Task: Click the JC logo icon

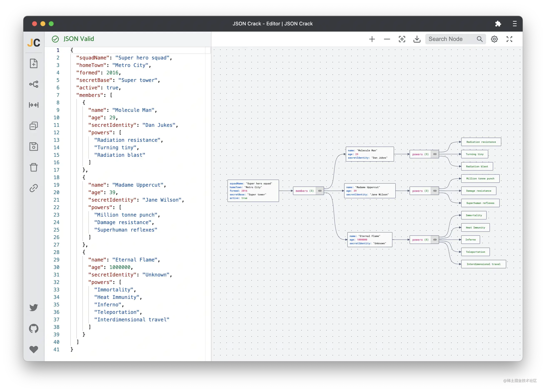Action: pyautogui.click(x=34, y=43)
